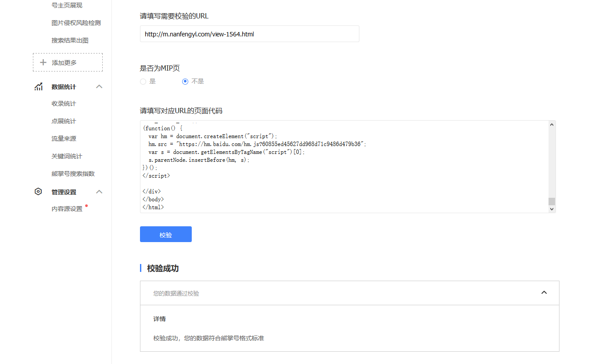Click the code textarea scroll down arrow
Screen dimensions: 606x364
[x=552, y=209]
